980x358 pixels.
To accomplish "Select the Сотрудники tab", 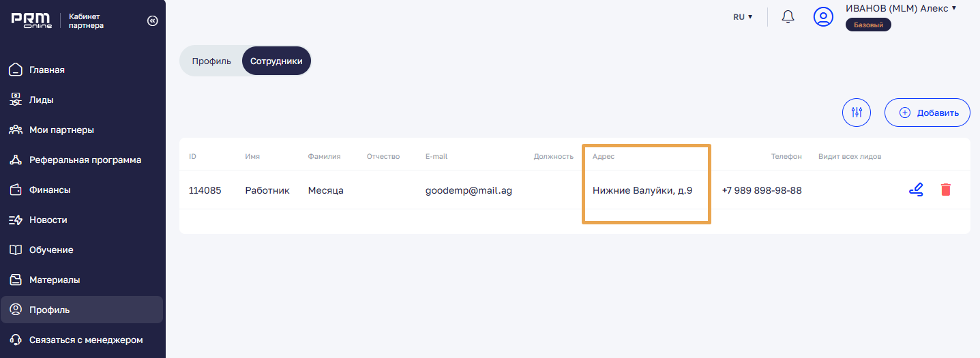I will (x=276, y=61).
